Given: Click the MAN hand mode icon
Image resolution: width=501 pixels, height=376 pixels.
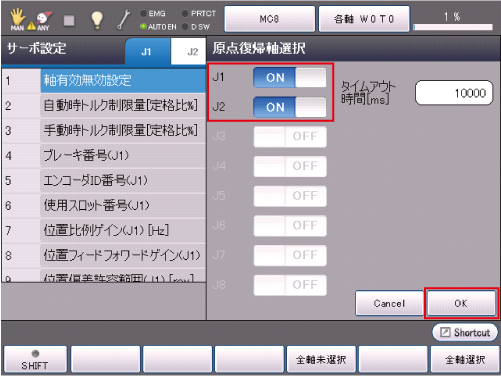Looking at the screenshot, I should (x=17, y=20).
